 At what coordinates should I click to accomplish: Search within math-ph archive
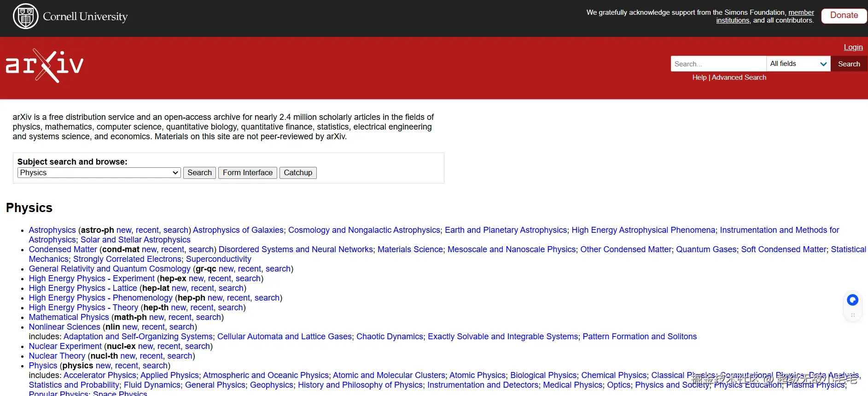(x=209, y=317)
